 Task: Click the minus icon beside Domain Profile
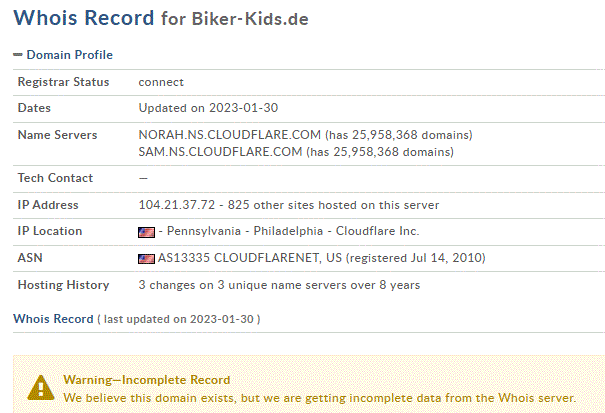click(18, 55)
